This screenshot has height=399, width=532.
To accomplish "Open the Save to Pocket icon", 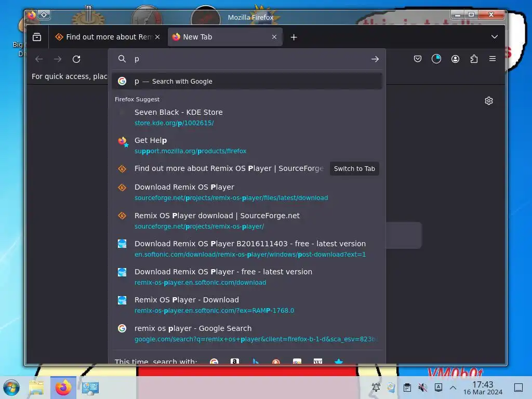I will pyautogui.click(x=418, y=59).
